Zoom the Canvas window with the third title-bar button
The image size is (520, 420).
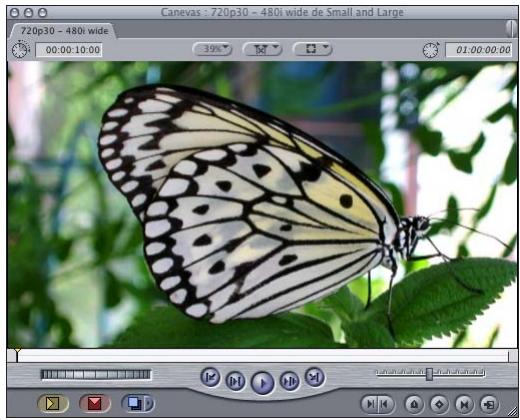point(42,13)
